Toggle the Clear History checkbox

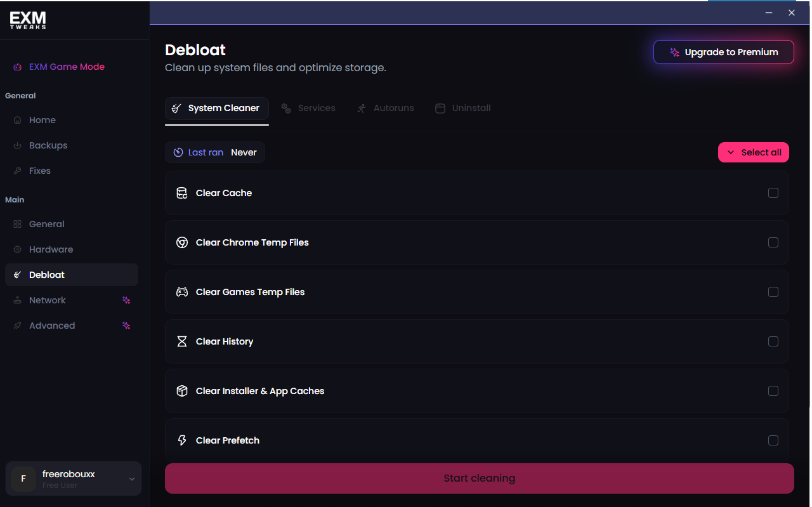pos(773,341)
